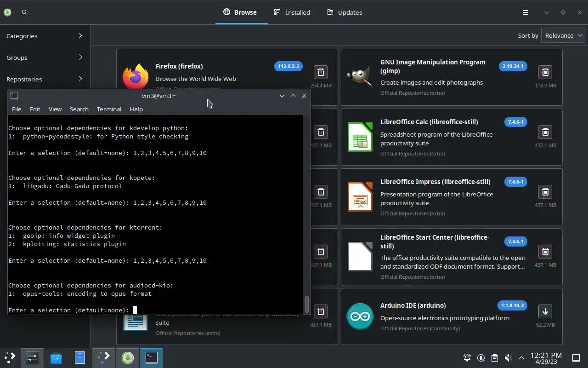The image size is (588, 368).
Task: Switch to the Installed tab
Action: click(292, 12)
